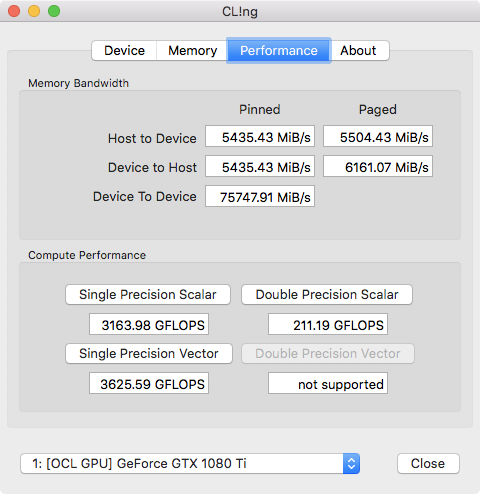
Task: Open the Memory tab
Action: pyautogui.click(x=192, y=51)
